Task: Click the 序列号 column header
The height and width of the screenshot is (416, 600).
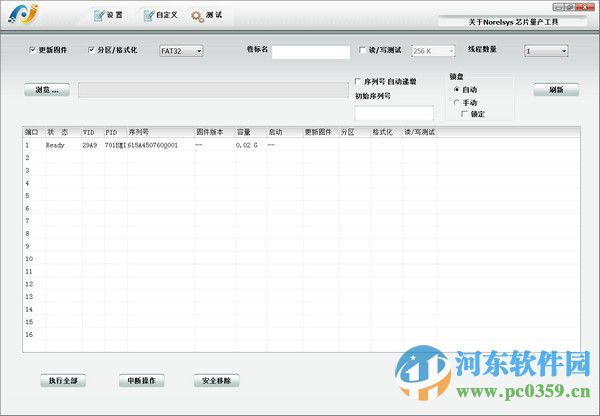Action: pyautogui.click(x=160, y=132)
